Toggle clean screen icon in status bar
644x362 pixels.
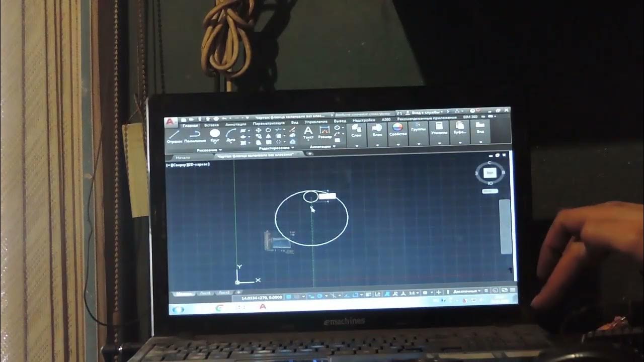click(x=504, y=290)
